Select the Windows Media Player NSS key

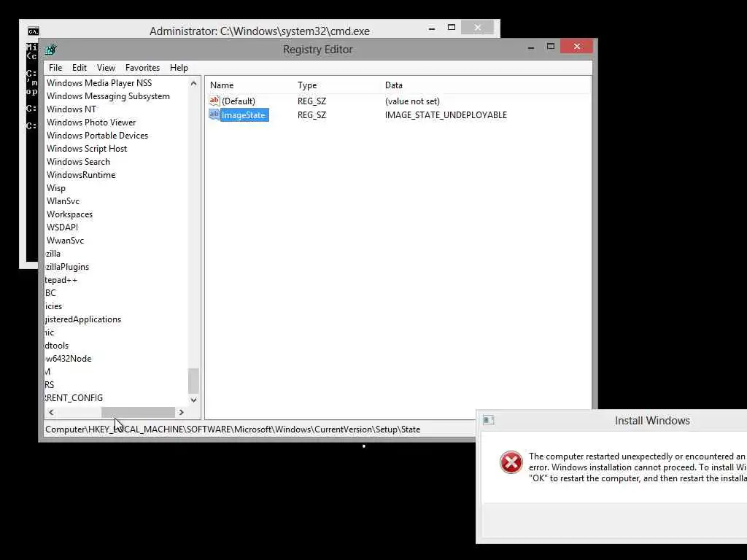pyautogui.click(x=99, y=83)
